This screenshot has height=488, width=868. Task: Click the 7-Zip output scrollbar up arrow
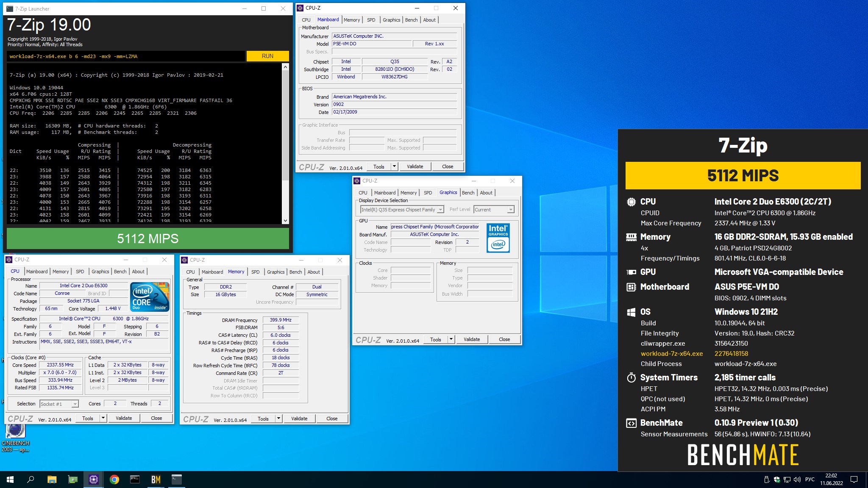[285, 67]
